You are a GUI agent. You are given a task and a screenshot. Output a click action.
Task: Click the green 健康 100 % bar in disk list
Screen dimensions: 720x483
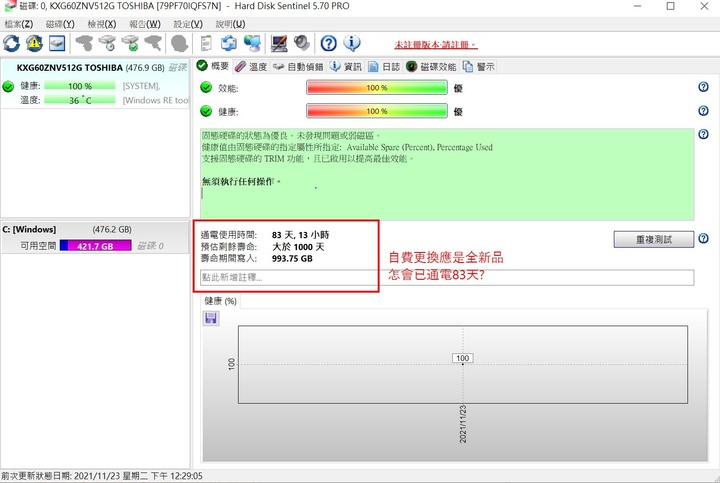point(80,86)
